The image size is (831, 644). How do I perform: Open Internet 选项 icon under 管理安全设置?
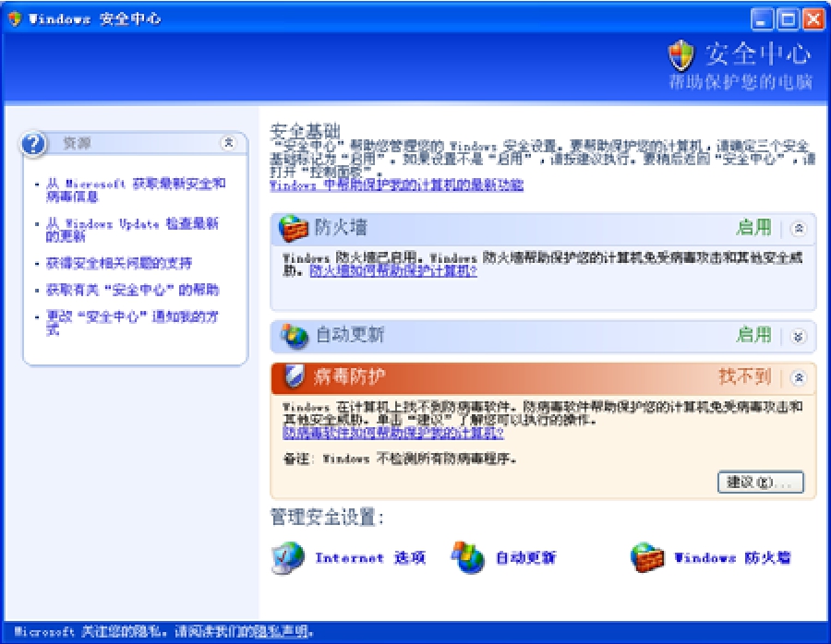coord(288,557)
